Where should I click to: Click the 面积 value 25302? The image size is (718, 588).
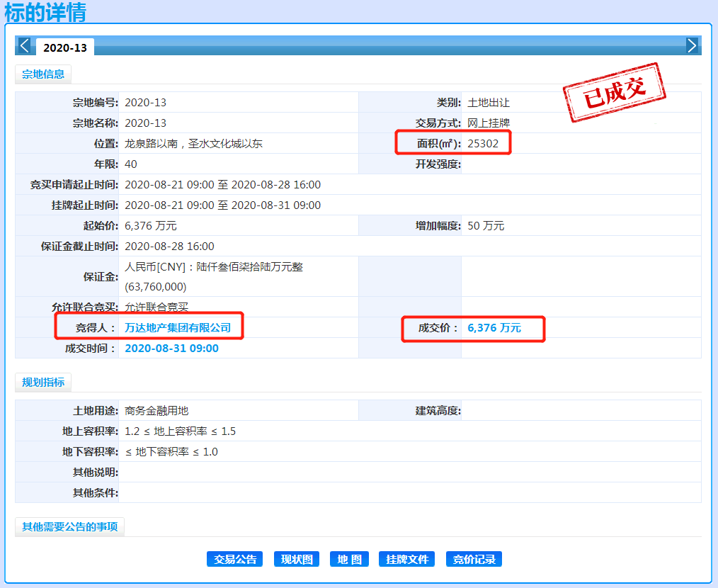(483, 143)
